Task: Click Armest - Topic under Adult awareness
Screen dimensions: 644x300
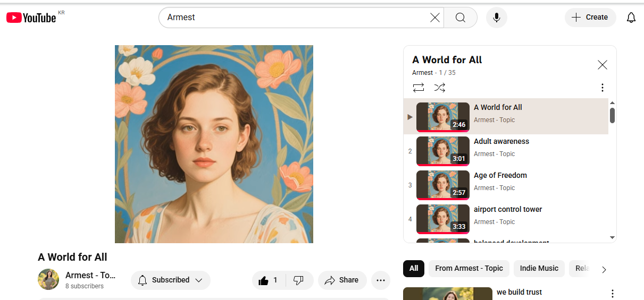Action: coord(495,154)
